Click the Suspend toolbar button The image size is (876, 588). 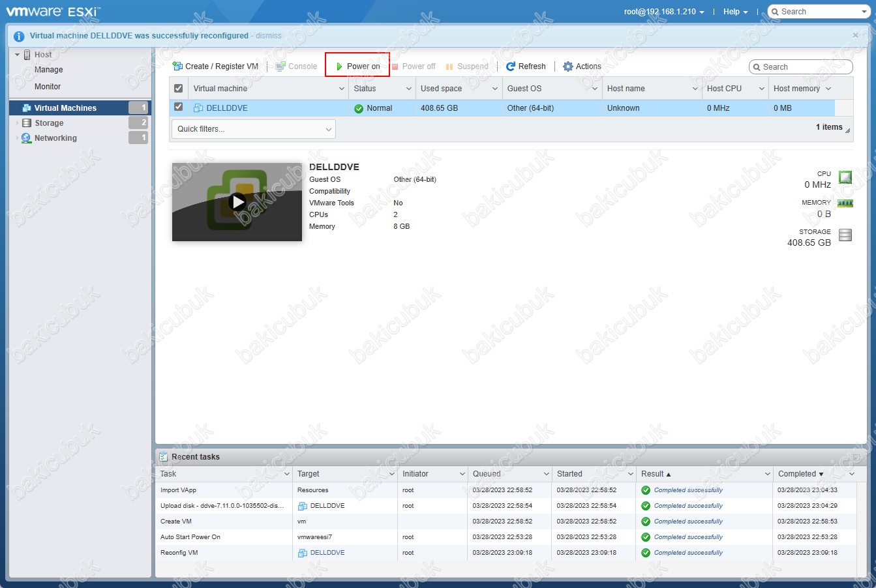(x=466, y=66)
